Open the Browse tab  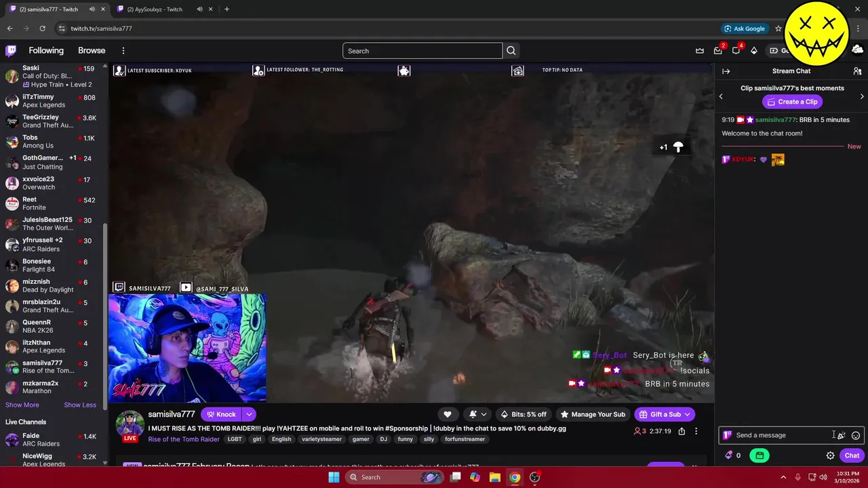(x=92, y=51)
